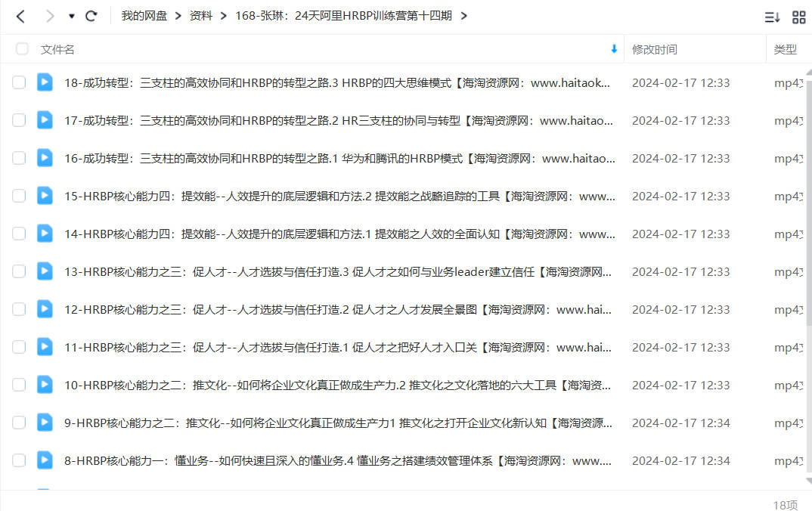This screenshot has height=511, width=812.
Task: Expand chevron after 我的网盘 breadcrumb
Action: coord(178,16)
